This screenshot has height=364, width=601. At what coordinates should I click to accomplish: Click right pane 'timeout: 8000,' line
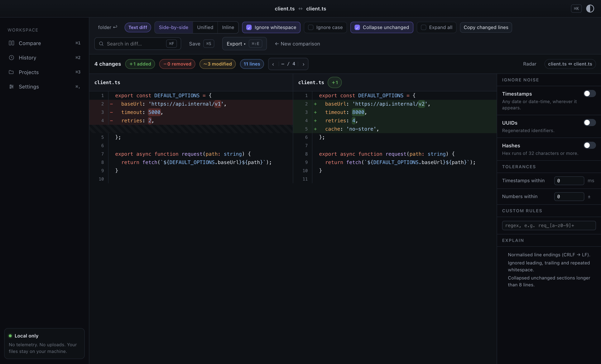[x=395, y=112]
